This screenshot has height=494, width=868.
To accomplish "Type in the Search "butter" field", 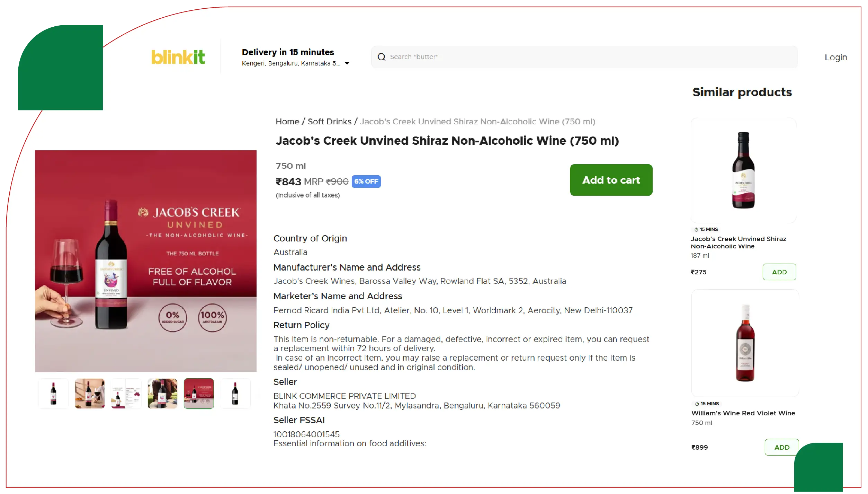I will tap(589, 57).
